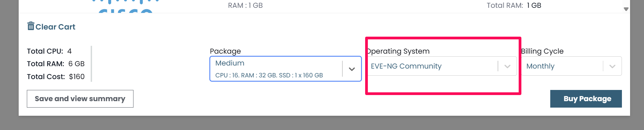Click the Clear Cart text link
644x130 pixels.
pos(55,27)
